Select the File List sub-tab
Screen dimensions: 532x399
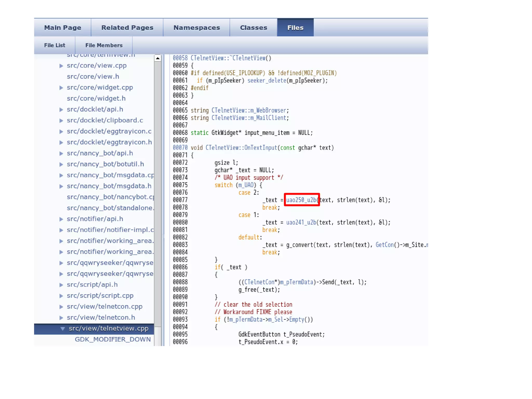(55, 45)
